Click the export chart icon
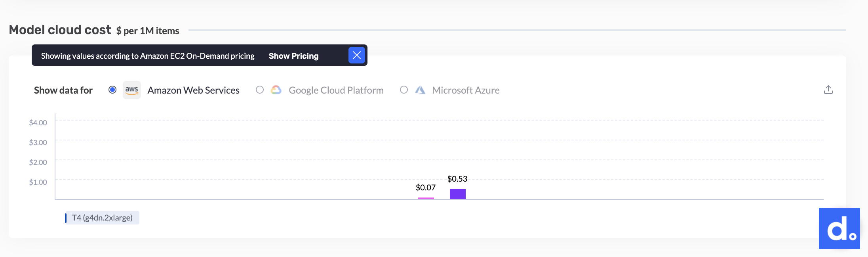This screenshot has height=257, width=868. (828, 90)
